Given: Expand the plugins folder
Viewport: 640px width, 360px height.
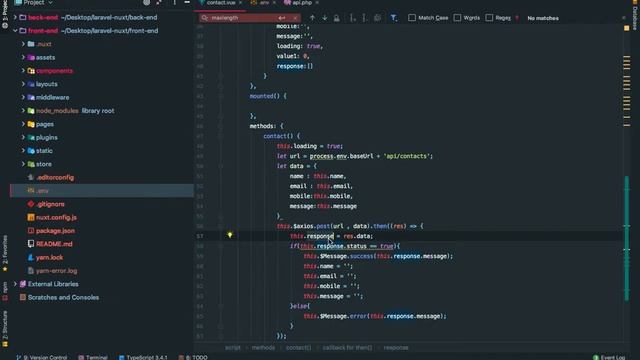Looking at the screenshot, I should [x=23, y=137].
